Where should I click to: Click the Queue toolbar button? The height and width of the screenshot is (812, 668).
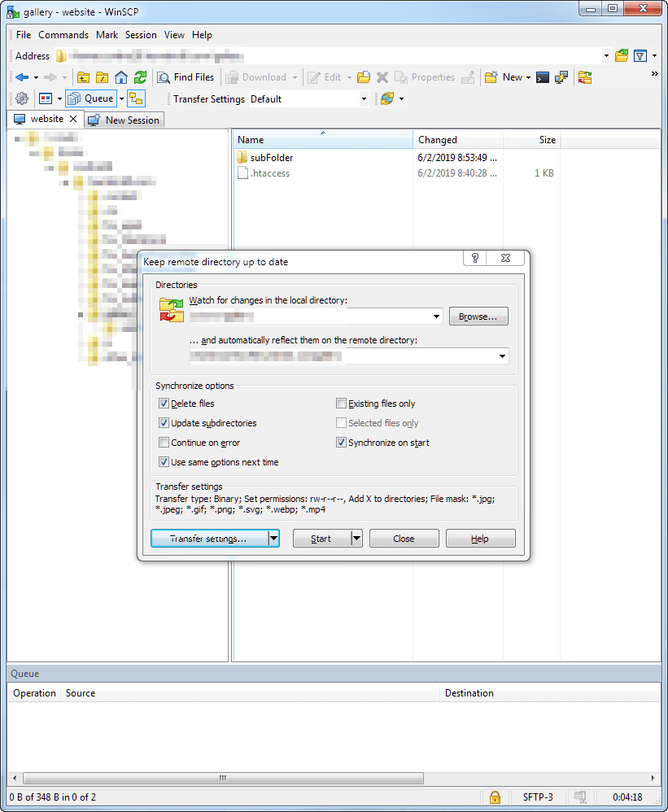[x=90, y=98]
